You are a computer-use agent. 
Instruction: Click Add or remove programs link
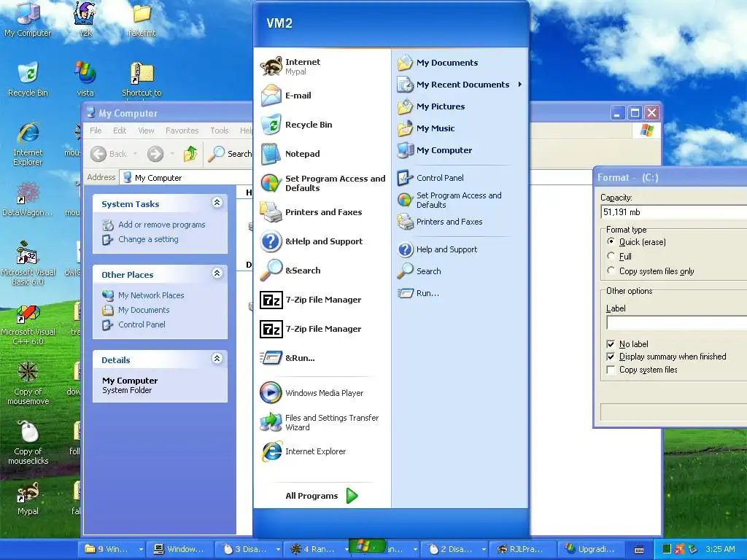click(161, 225)
